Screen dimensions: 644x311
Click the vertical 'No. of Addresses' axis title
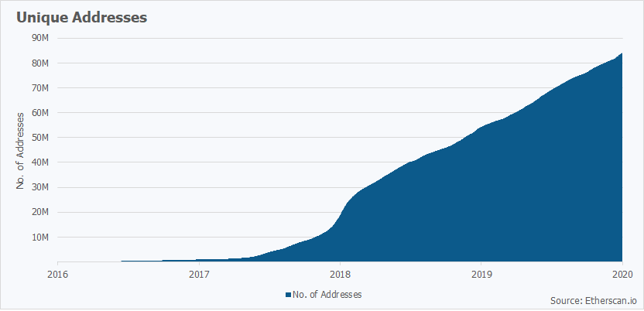(21, 150)
